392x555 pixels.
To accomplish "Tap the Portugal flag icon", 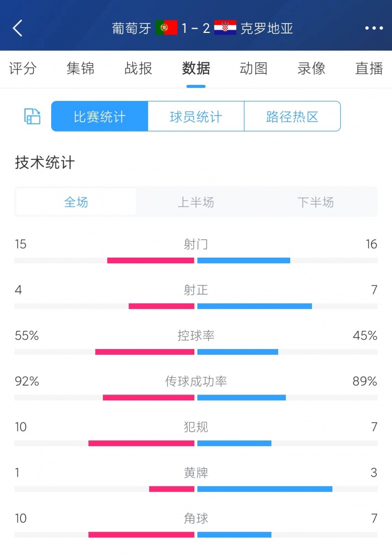I will click(x=166, y=28).
